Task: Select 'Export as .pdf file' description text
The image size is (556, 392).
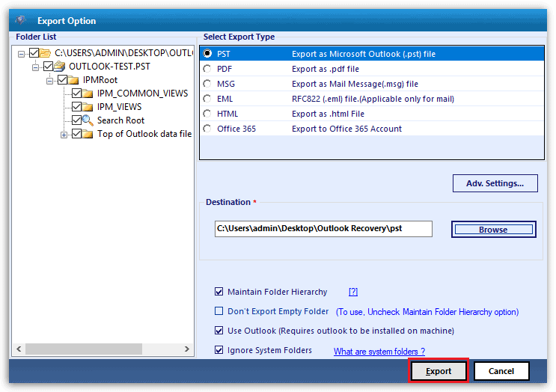Action: 326,69
